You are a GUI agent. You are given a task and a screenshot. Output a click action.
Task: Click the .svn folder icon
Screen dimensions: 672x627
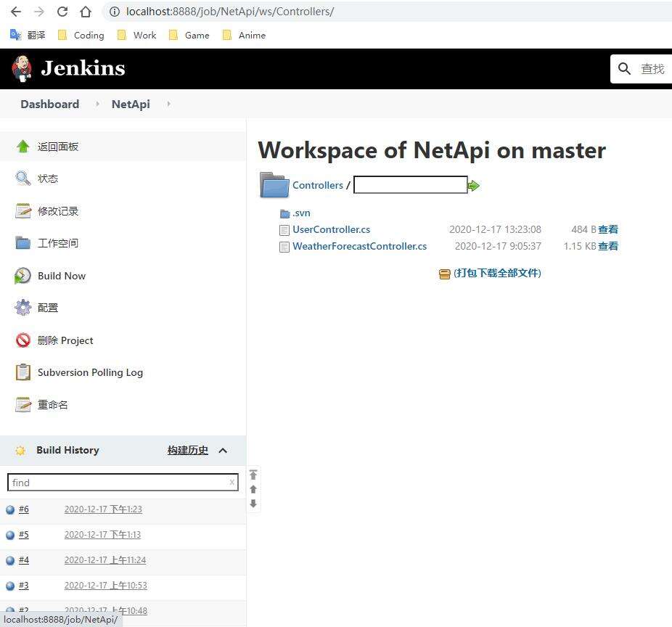pos(284,213)
